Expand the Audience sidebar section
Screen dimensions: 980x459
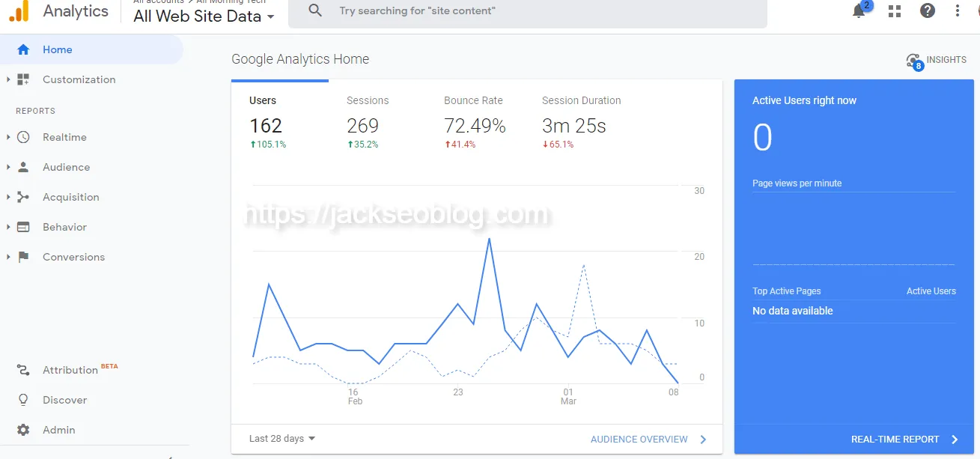[x=7, y=167]
